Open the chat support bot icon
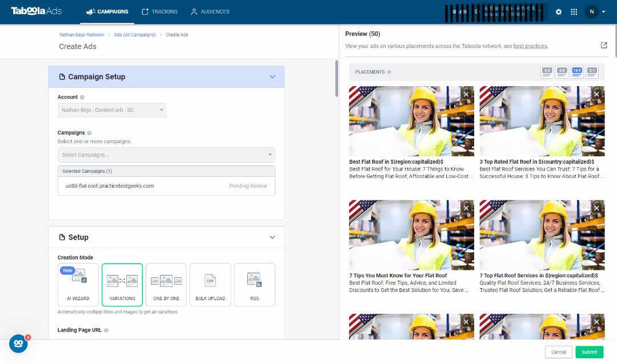Screen dimensions: 617x364 click(x=18, y=343)
